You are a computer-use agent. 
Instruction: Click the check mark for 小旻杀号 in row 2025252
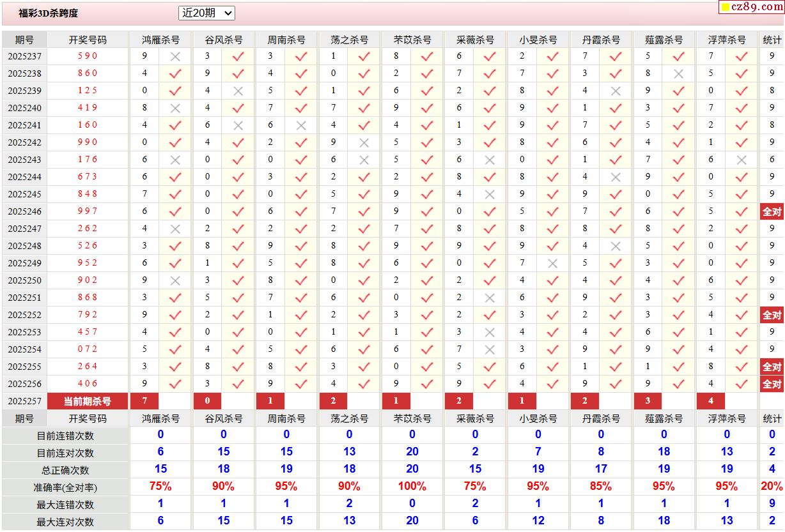tap(553, 315)
